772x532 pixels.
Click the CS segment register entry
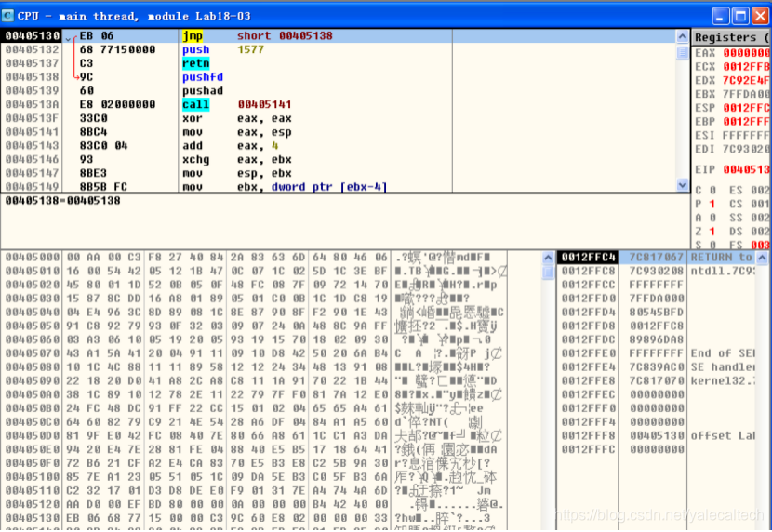(x=750, y=204)
